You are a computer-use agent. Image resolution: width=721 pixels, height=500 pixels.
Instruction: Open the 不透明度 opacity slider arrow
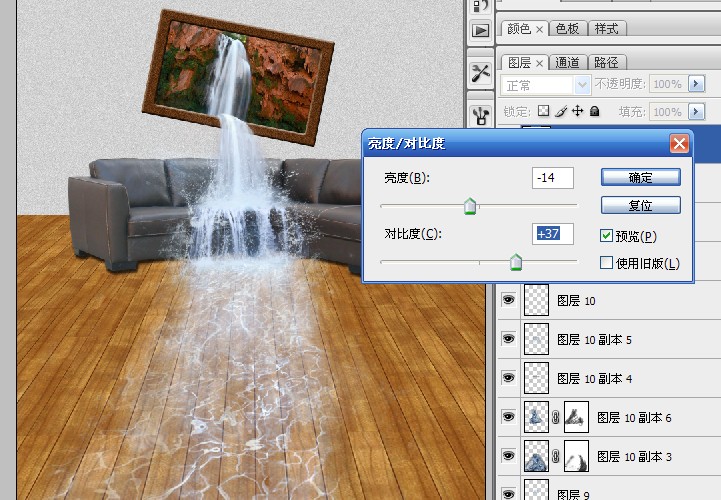pyautogui.click(x=696, y=84)
